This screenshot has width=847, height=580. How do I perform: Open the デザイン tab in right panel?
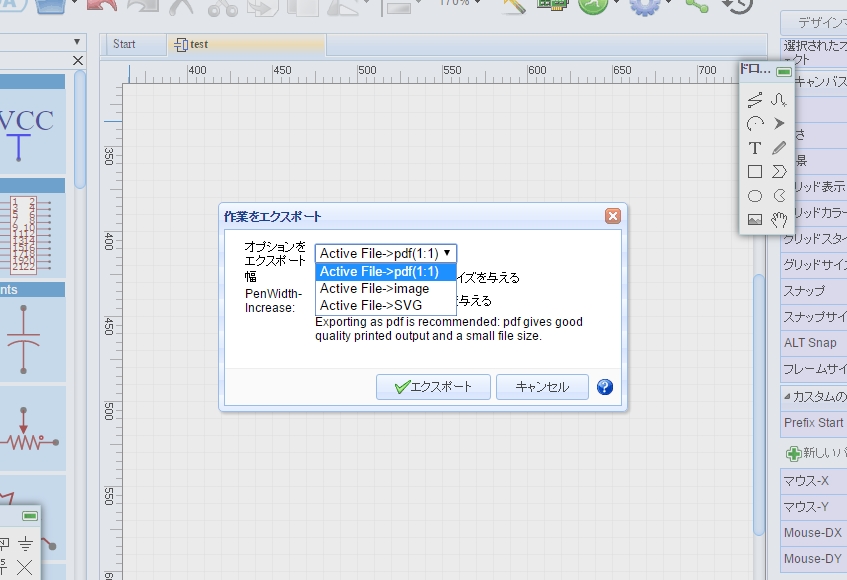816,23
